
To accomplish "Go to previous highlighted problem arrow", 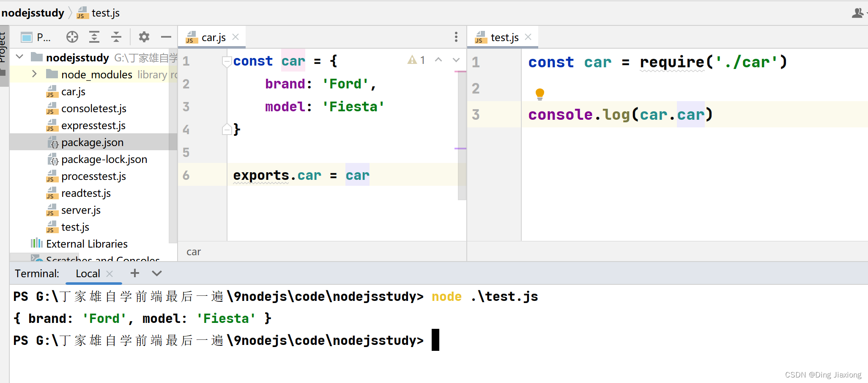I will 439,60.
